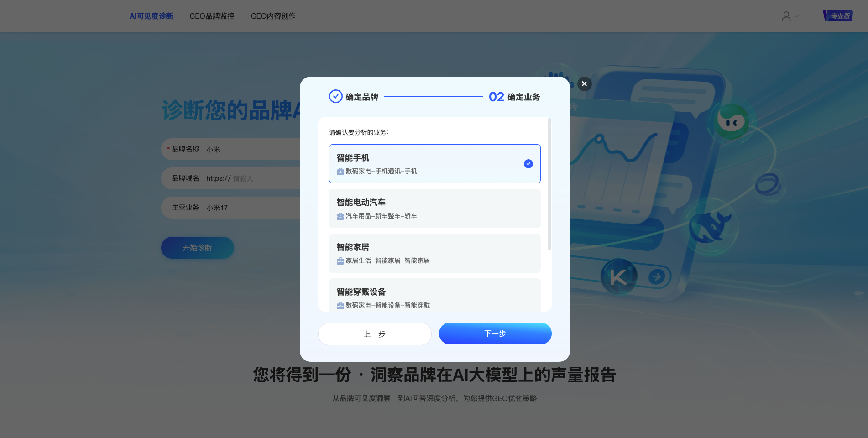Close the business selection dialog
The image size is (868, 438).
[584, 83]
